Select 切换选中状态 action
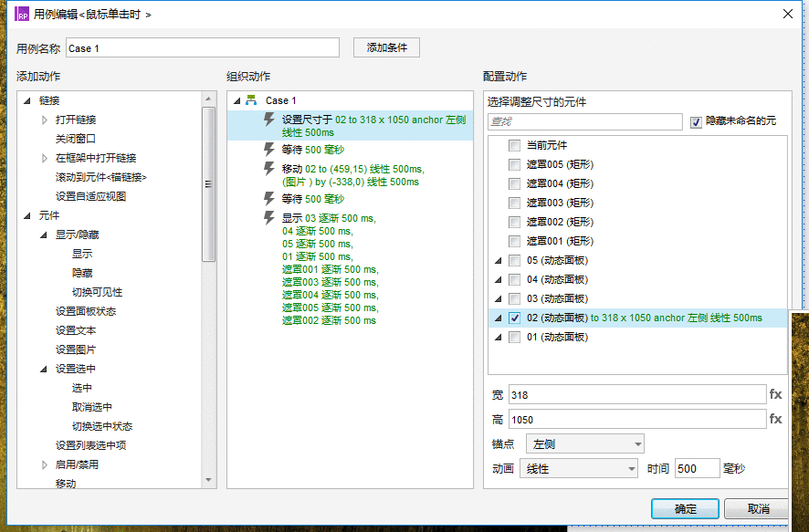The image size is (809, 532). tap(102, 426)
